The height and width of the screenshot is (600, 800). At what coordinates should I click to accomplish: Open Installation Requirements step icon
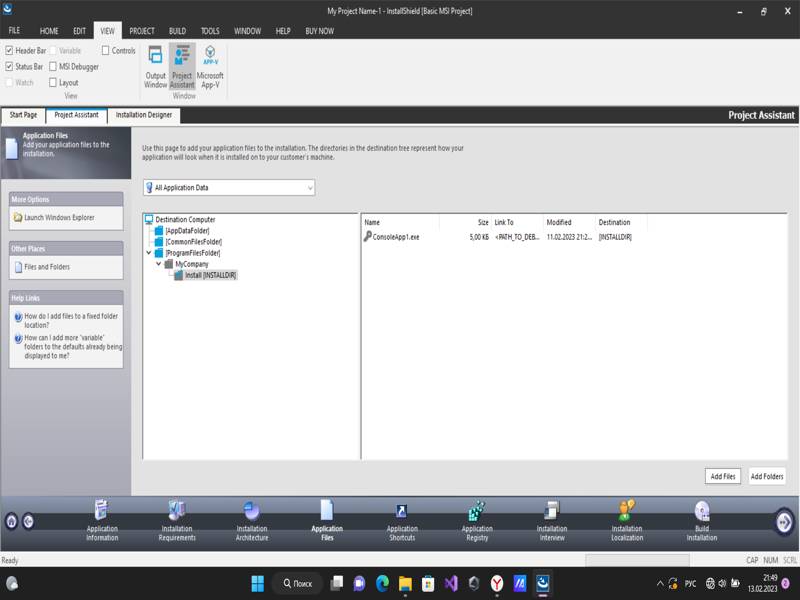176,519
